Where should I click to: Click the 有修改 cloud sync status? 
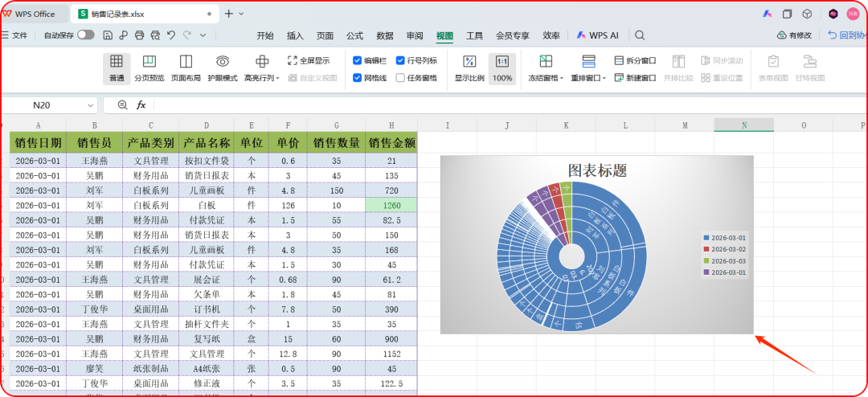click(x=794, y=35)
